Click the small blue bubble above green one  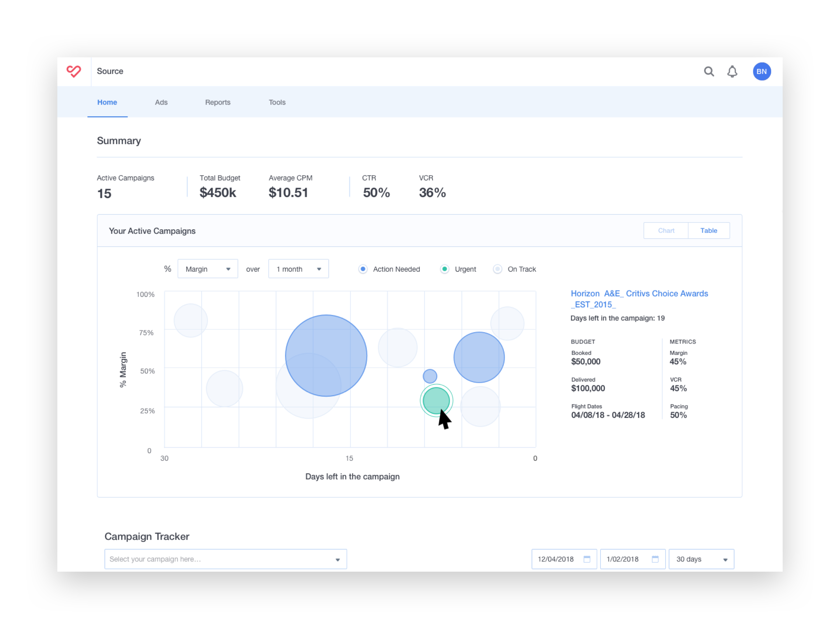pos(430,376)
